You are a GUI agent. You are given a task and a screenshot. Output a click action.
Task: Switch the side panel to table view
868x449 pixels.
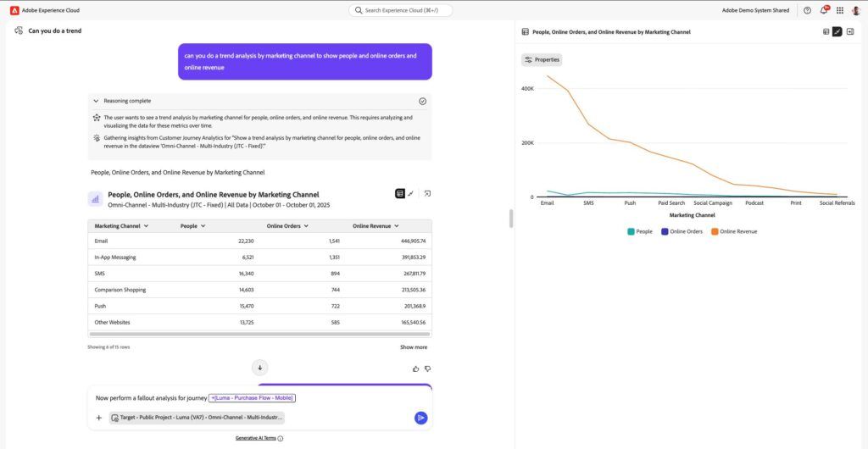826,32
